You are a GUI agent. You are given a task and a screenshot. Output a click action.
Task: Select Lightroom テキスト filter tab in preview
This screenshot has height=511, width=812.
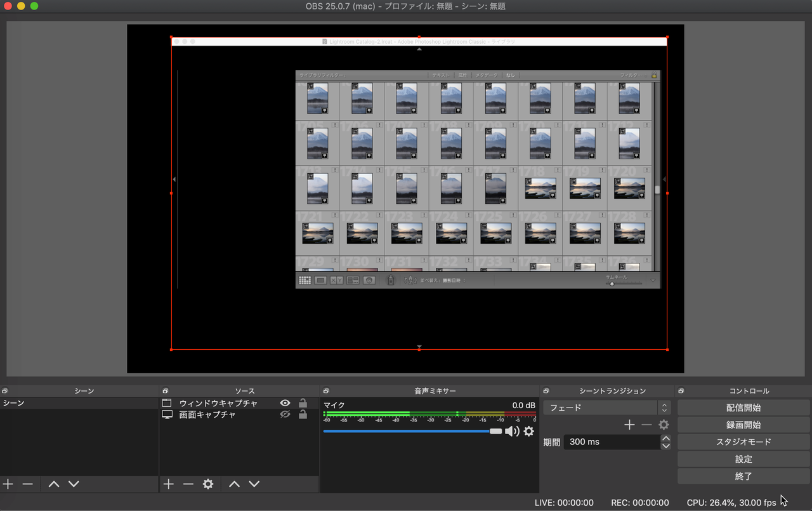(x=441, y=75)
